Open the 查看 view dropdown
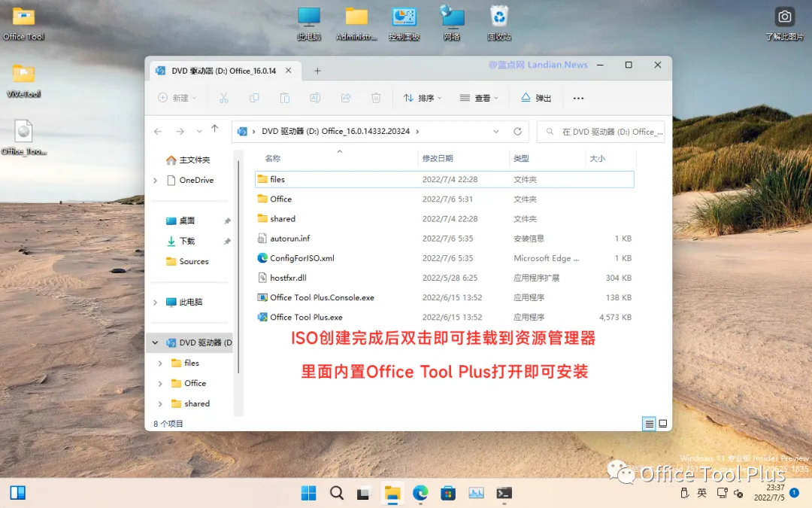The image size is (812, 508). click(x=479, y=98)
